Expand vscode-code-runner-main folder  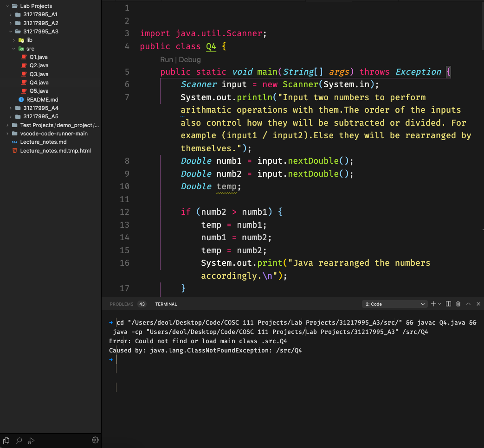pyautogui.click(x=7, y=134)
